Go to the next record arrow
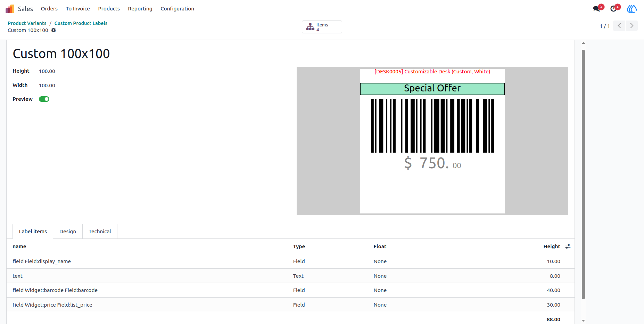This screenshot has width=644, height=324. point(631,26)
